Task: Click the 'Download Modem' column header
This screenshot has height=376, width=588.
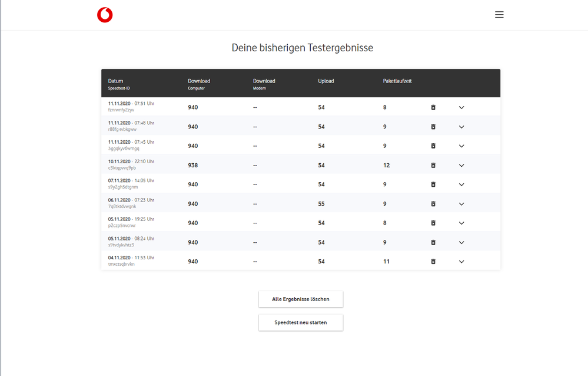Action: pos(264,84)
